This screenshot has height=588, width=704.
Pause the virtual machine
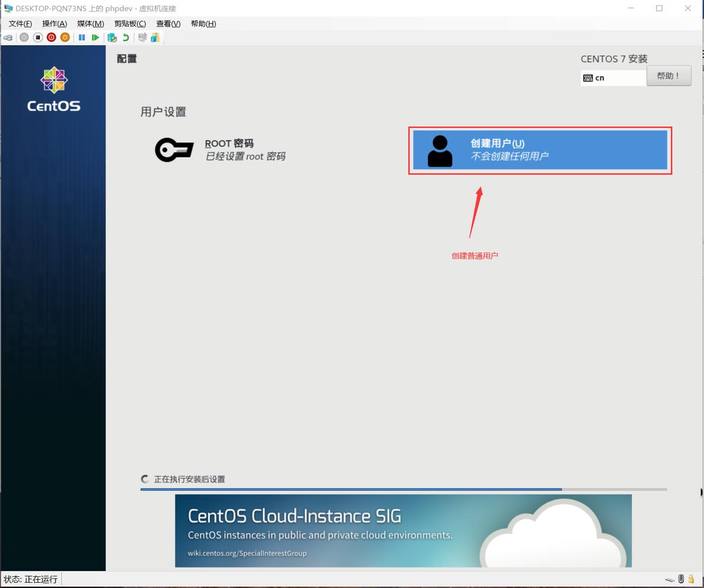click(82, 38)
